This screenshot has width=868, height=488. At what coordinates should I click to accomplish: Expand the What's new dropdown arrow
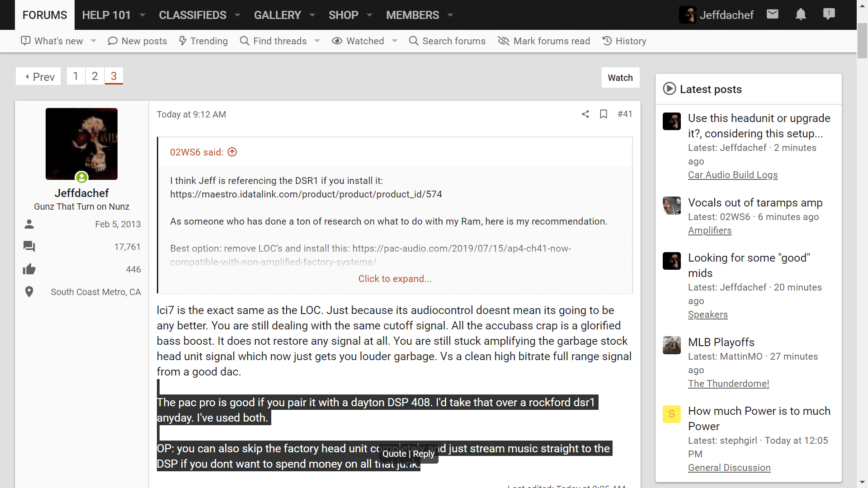pyautogui.click(x=94, y=41)
